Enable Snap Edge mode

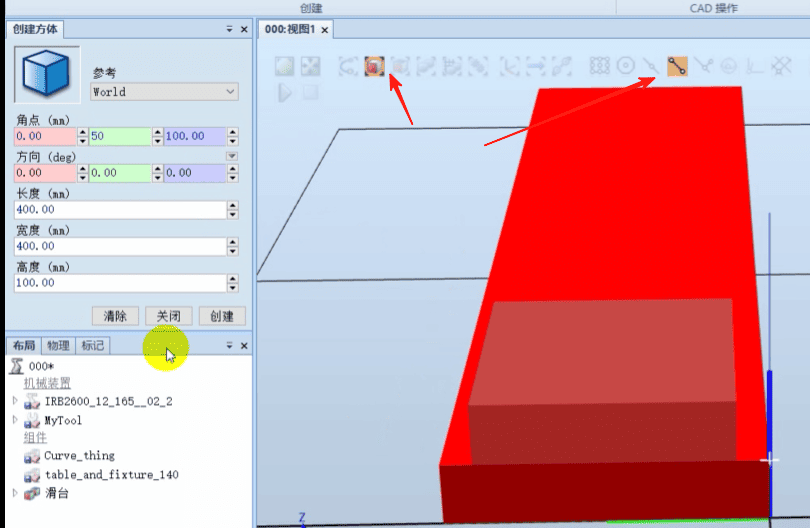pos(703,66)
